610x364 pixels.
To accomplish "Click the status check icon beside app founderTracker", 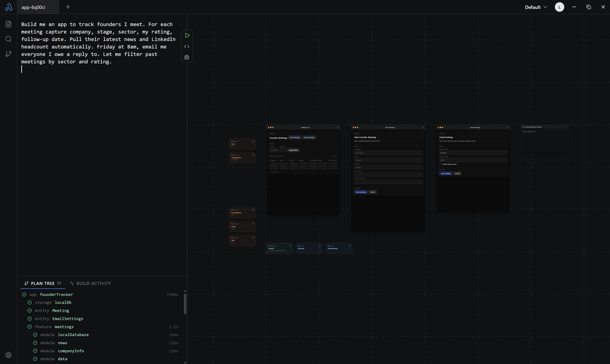I will click(24, 294).
